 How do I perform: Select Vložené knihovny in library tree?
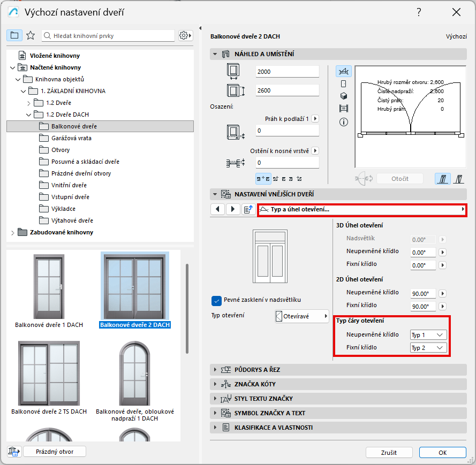55,56
